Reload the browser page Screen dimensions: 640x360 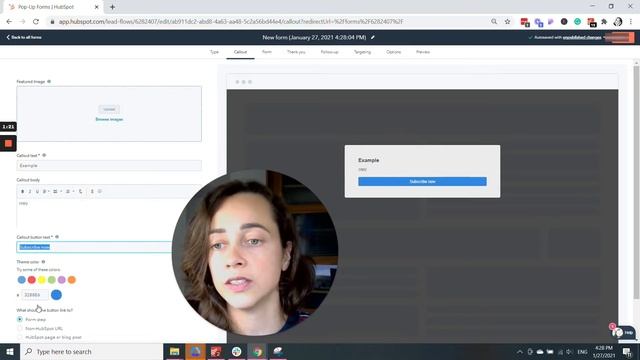tap(36, 22)
